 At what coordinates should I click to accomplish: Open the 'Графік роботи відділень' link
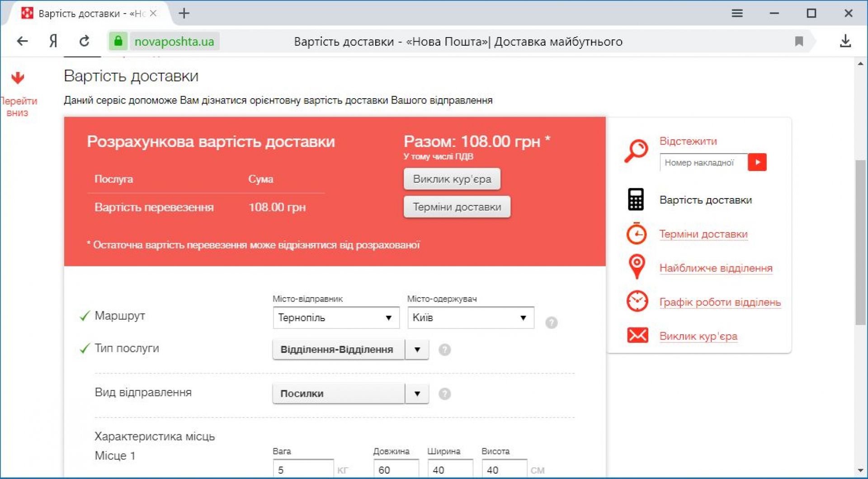point(720,302)
